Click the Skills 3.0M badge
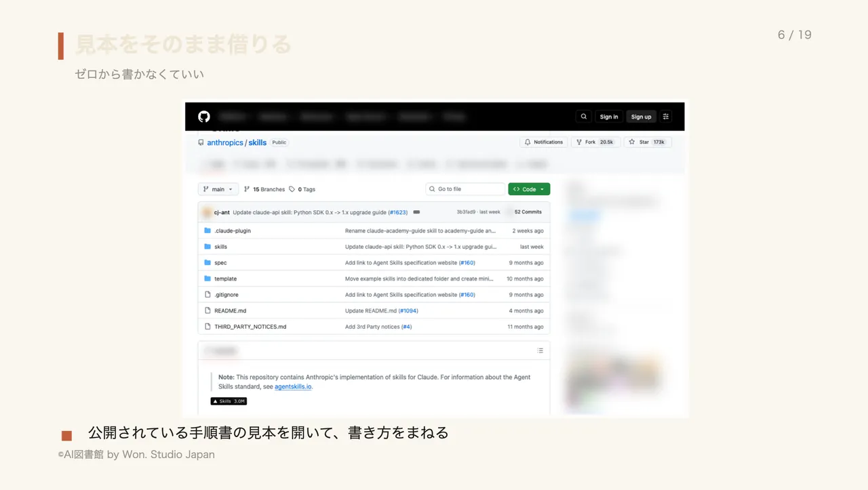The width and height of the screenshot is (868, 490). tap(229, 401)
